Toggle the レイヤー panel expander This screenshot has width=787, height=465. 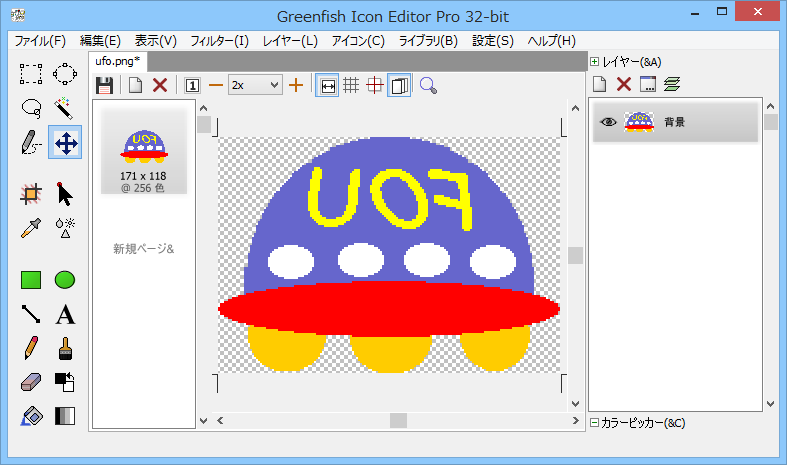[595, 62]
